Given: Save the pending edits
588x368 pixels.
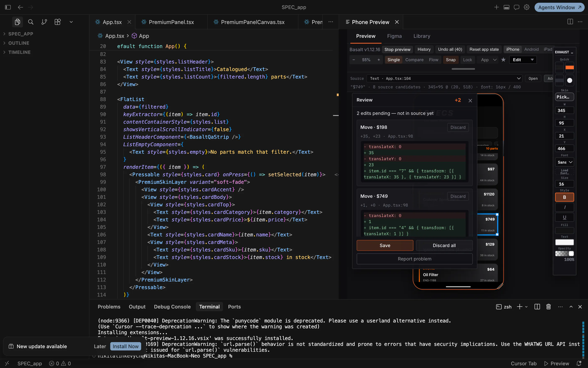Looking at the screenshot, I should (x=385, y=245).
